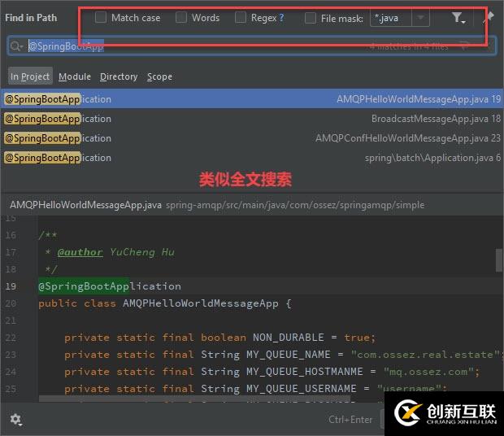Select the In Project scope tab
Viewport: 504px width, 436px height.
pyautogui.click(x=30, y=76)
